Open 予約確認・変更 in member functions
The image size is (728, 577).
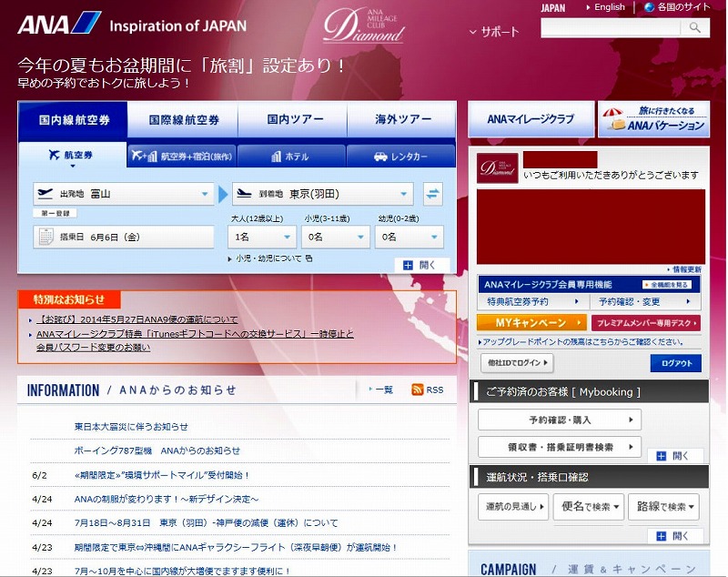pyautogui.click(x=645, y=302)
